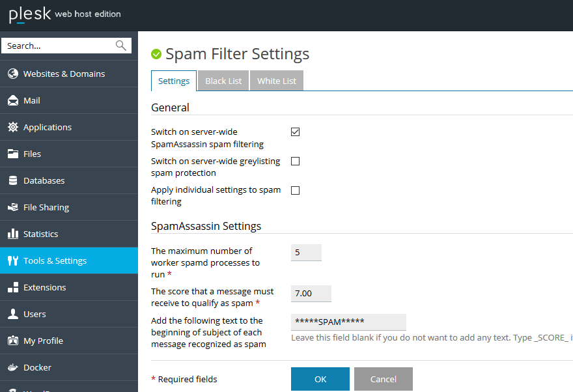Click the SpamAssassin Settings section heading
573x392 pixels.
pos(206,226)
